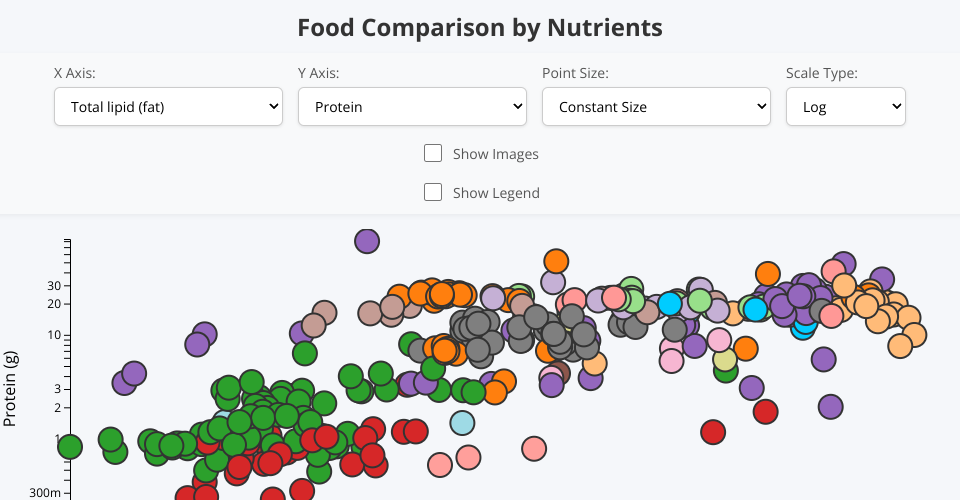Open the Point Size dropdown
960x500 pixels.
point(656,107)
